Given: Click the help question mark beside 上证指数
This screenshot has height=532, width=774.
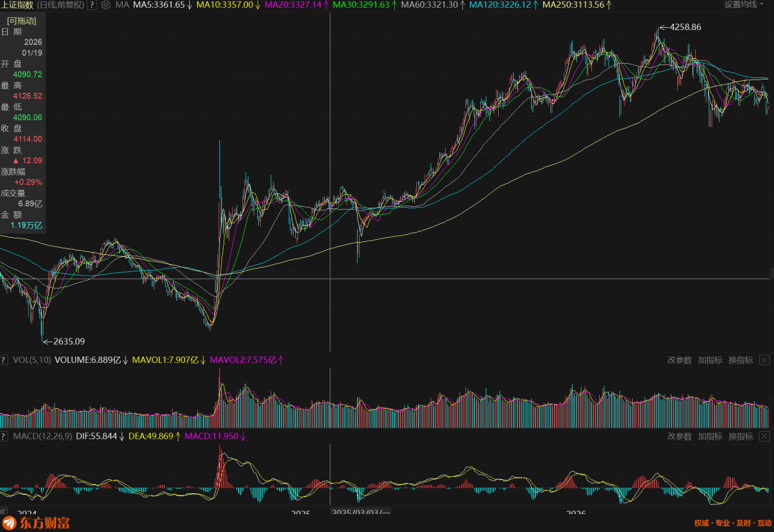Looking at the screenshot, I should [x=92, y=5].
